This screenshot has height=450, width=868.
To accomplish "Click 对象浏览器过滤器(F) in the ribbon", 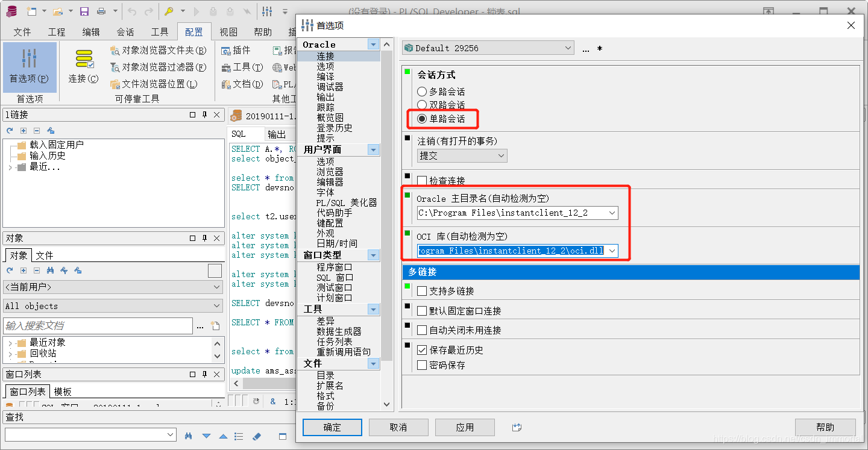I will coord(159,67).
